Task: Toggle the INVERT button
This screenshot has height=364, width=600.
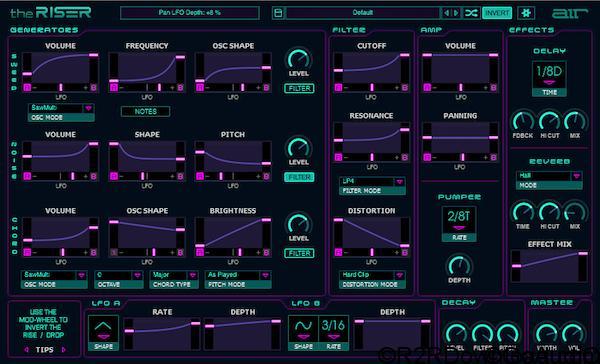Action: click(x=497, y=13)
